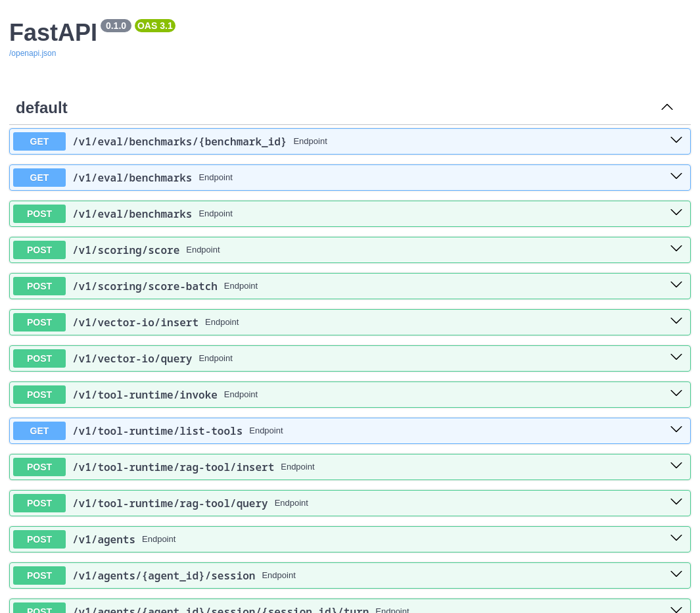Click GET badge for /v1/tool-runtime/list-tools
The width and height of the screenshot is (700, 613).
click(x=39, y=431)
